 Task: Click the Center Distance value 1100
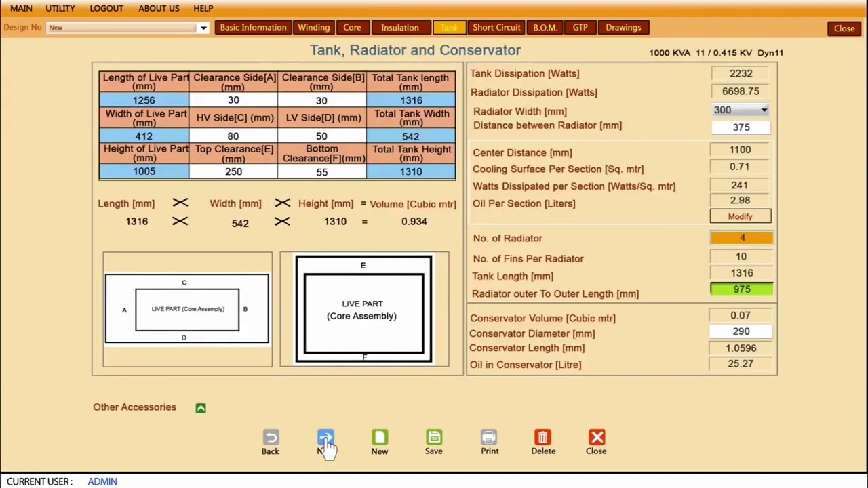pos(741,150)
